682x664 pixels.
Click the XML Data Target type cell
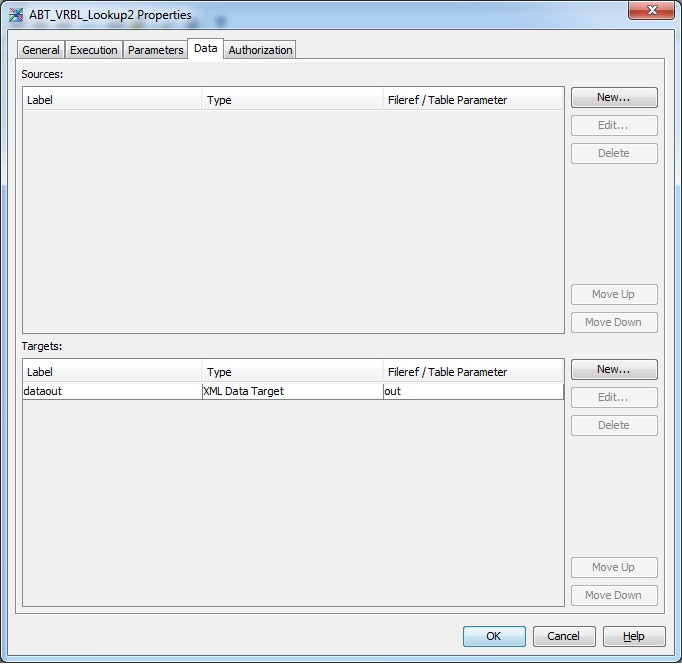(292, 391)
